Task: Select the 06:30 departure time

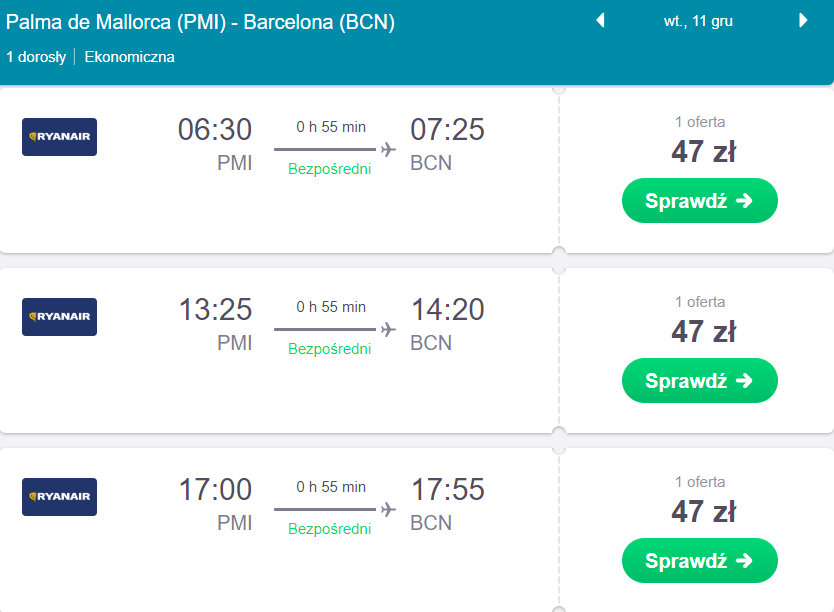Action: 215,129
